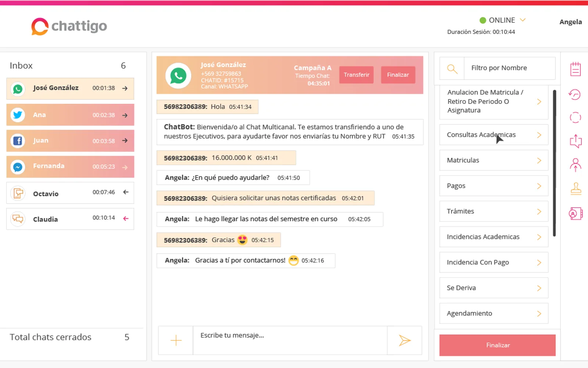The width and height of the screenshot is (588, 368).
Task: Focus the Escribe tu mensaje input
Action: [290, 340]
